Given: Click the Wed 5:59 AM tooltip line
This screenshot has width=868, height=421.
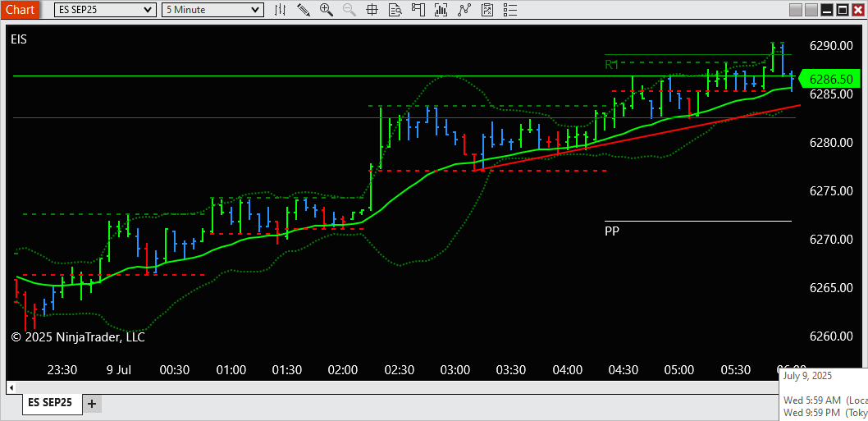Looking at the screenshot, I should click(x=826, y=400).
